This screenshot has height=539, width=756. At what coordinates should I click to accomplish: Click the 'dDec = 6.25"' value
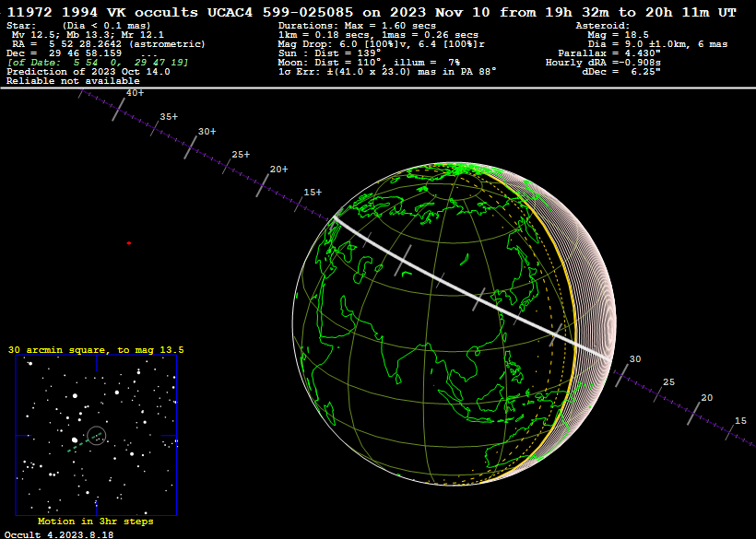point(621,72)
